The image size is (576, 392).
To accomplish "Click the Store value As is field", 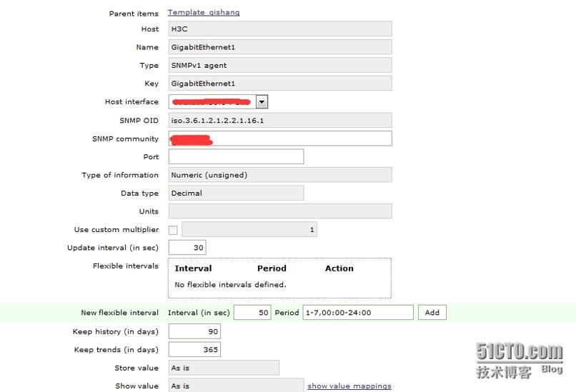I will (224, 368).
